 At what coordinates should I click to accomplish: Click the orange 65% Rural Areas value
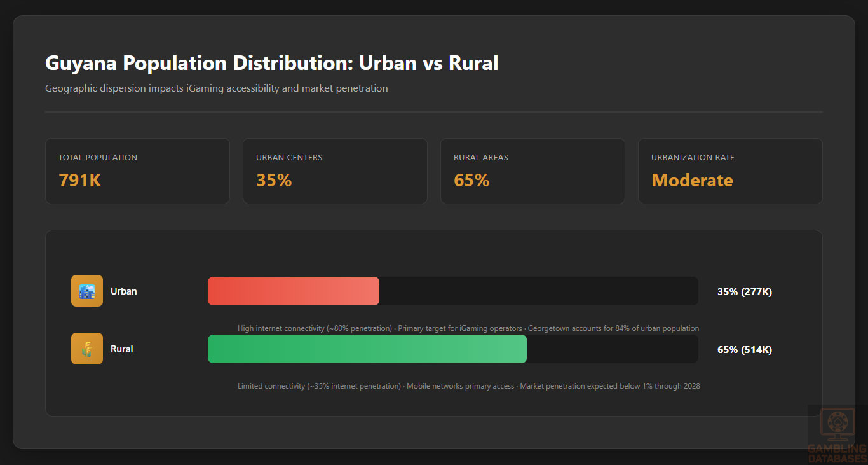(471, 181)
